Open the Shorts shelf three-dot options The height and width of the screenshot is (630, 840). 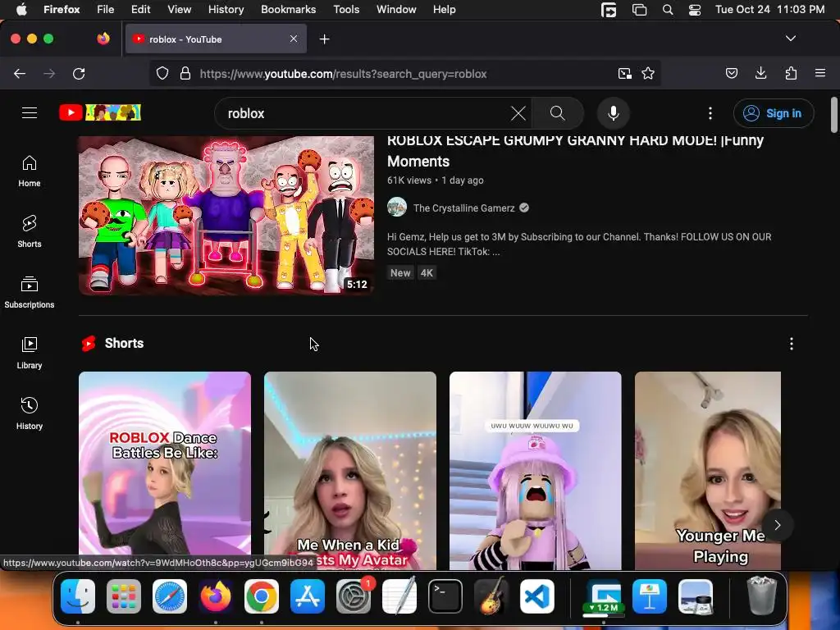(792, 344)
